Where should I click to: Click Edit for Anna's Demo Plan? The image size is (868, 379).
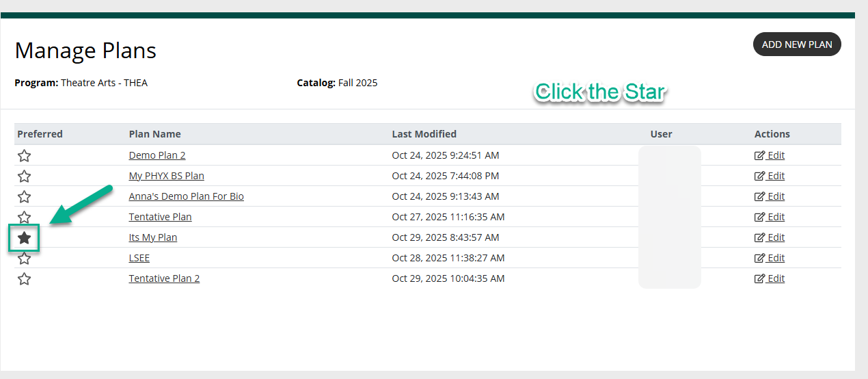click(x=770, y=196)
